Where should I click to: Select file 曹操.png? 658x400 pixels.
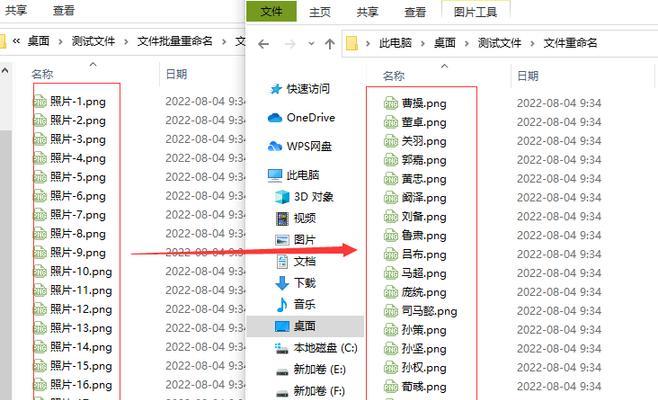415,103
